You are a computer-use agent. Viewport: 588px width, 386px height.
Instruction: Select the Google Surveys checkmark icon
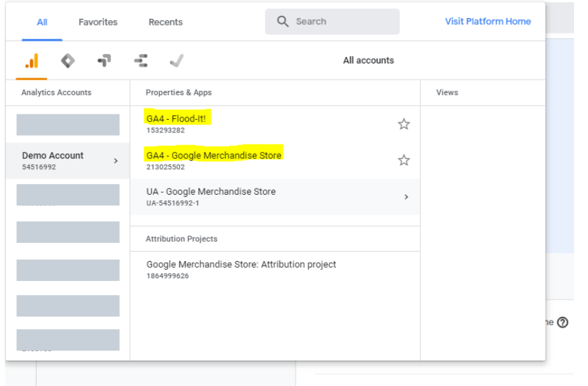point(177,60)
